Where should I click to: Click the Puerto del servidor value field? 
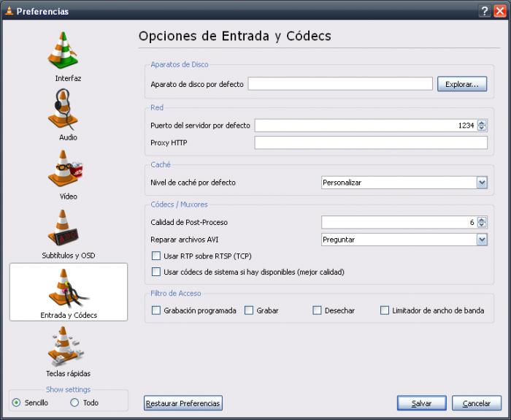pyautogui.click(x=366, y=125)
